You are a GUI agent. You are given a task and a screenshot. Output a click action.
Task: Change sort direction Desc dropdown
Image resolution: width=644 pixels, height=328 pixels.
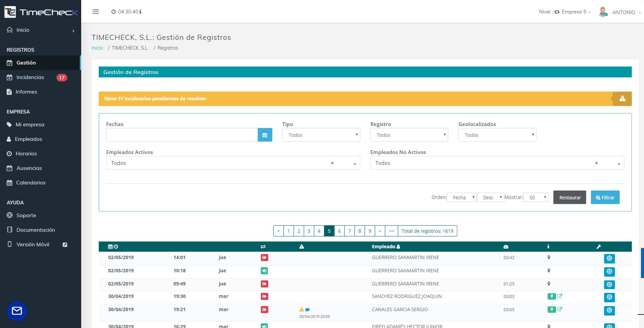click(x=490, y=198)
